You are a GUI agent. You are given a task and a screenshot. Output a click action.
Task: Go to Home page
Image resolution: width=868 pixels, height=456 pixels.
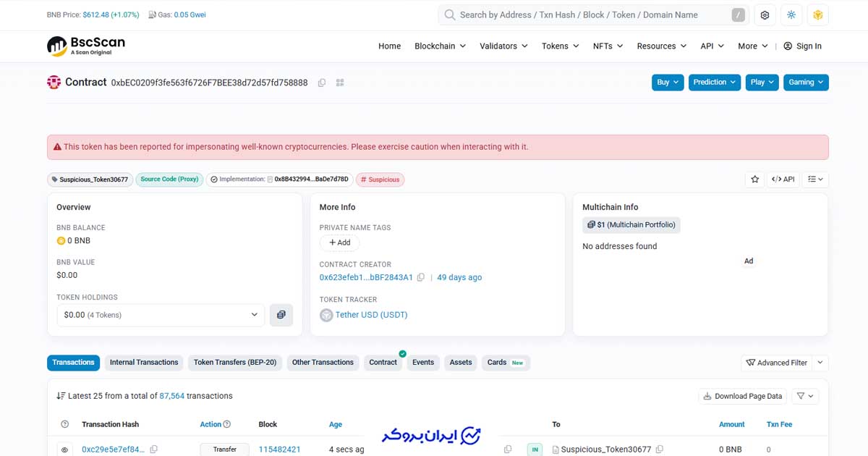(389, 46)
